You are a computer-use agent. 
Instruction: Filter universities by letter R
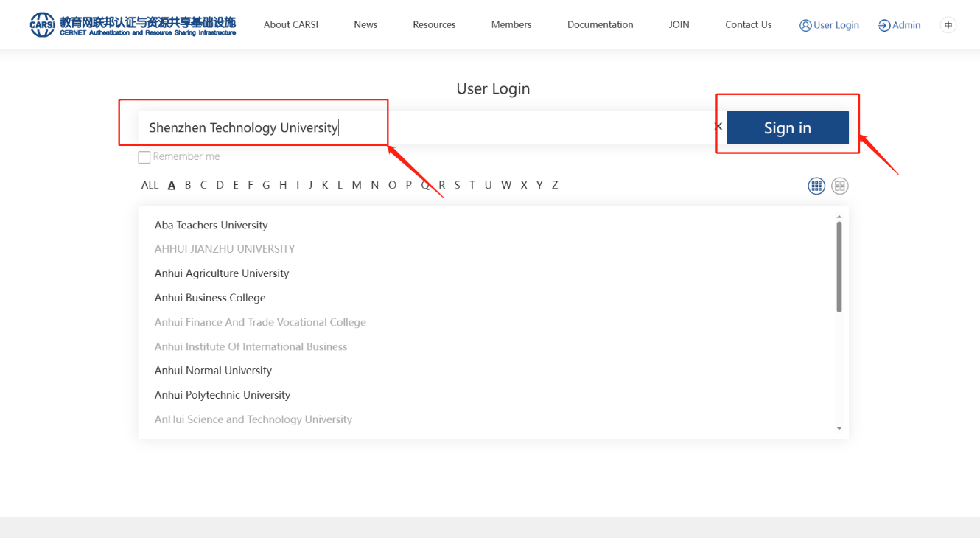(442, 185)
